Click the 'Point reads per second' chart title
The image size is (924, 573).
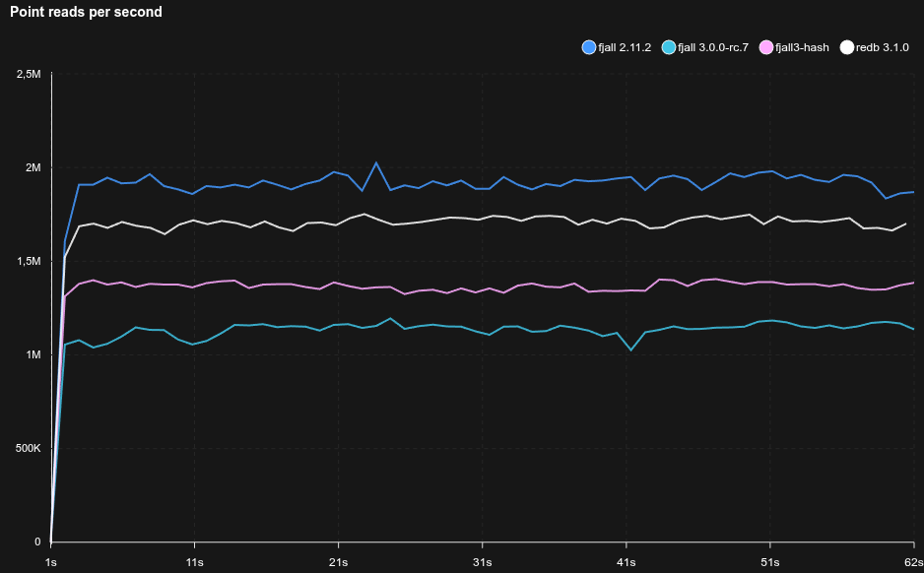coord(87,13)
